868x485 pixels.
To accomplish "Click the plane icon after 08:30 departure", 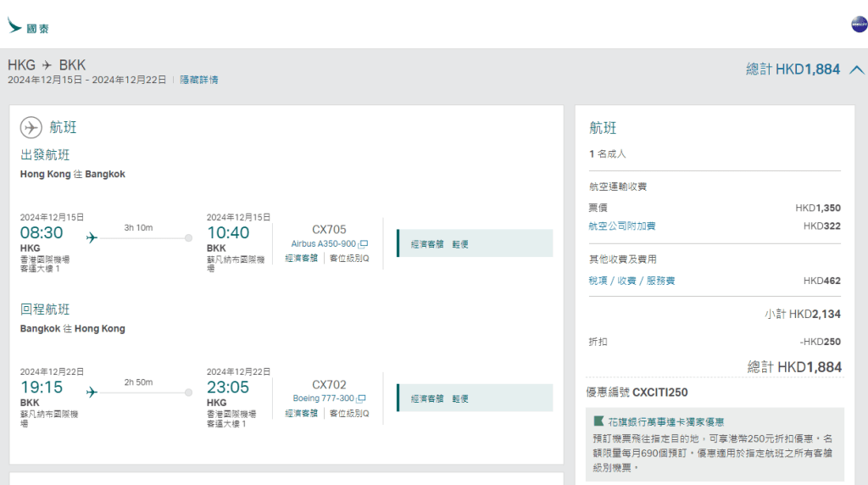I will click(92, 237).
